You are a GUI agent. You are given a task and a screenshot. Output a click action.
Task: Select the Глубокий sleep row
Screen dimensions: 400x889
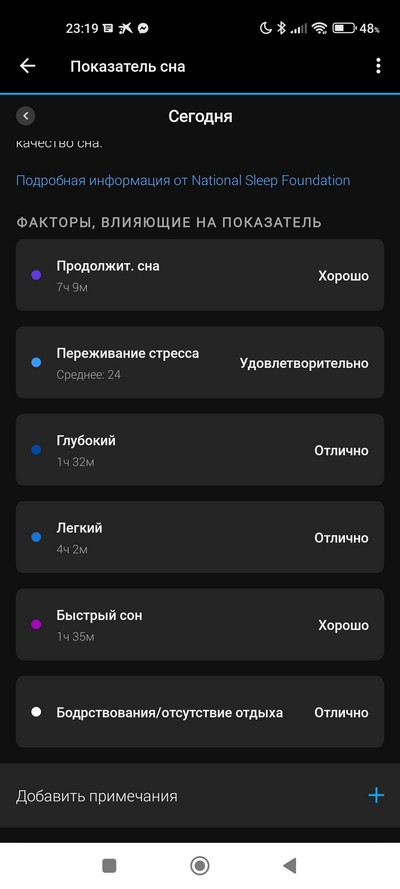tap(200, 450)
